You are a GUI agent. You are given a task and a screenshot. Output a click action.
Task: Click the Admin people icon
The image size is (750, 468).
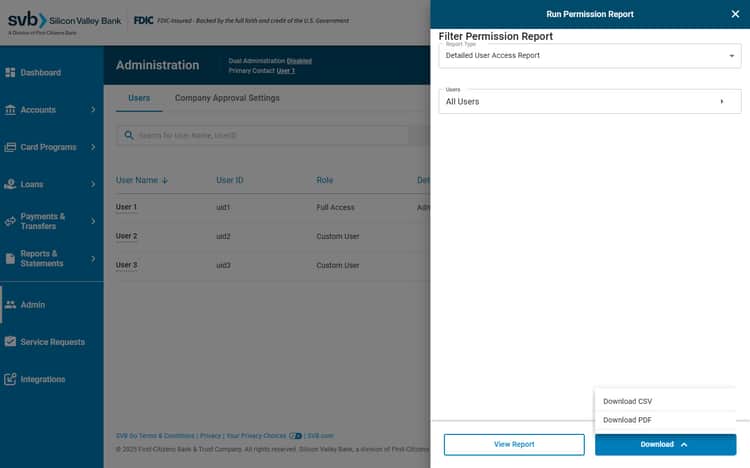coord(10,305)
